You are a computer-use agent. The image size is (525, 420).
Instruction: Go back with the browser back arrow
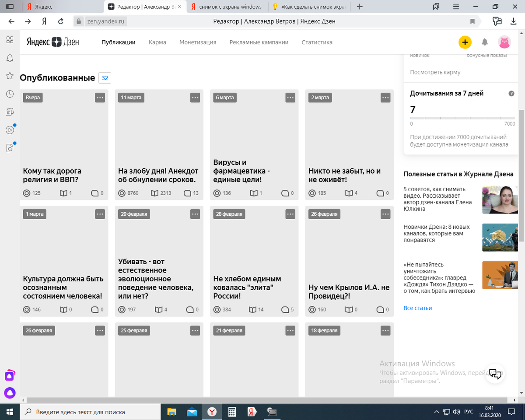click(x=11, y=21)
